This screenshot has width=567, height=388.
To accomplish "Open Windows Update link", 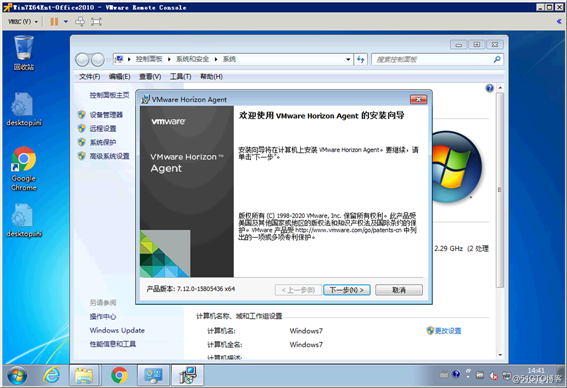I will pos(117,331).
